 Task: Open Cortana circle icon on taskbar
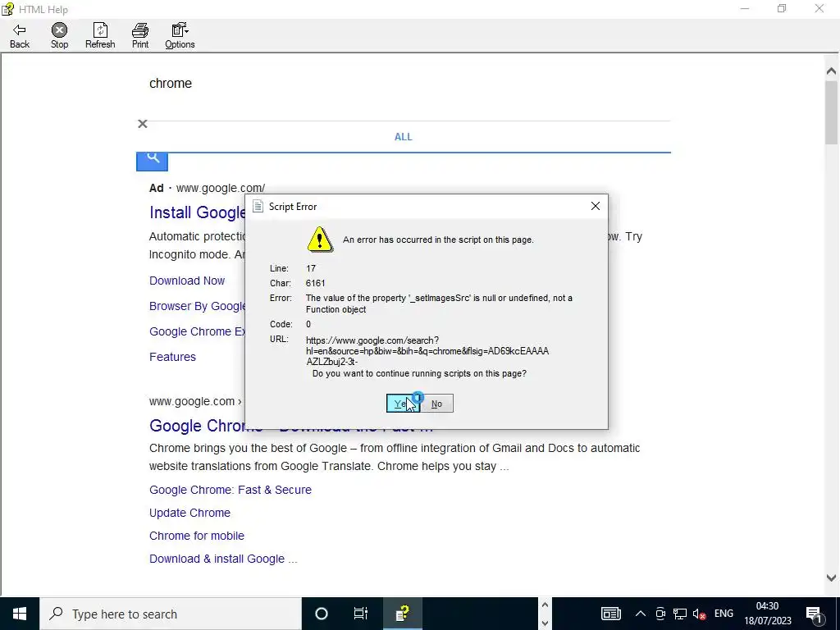pyautogui.click(x=322, y=614)
